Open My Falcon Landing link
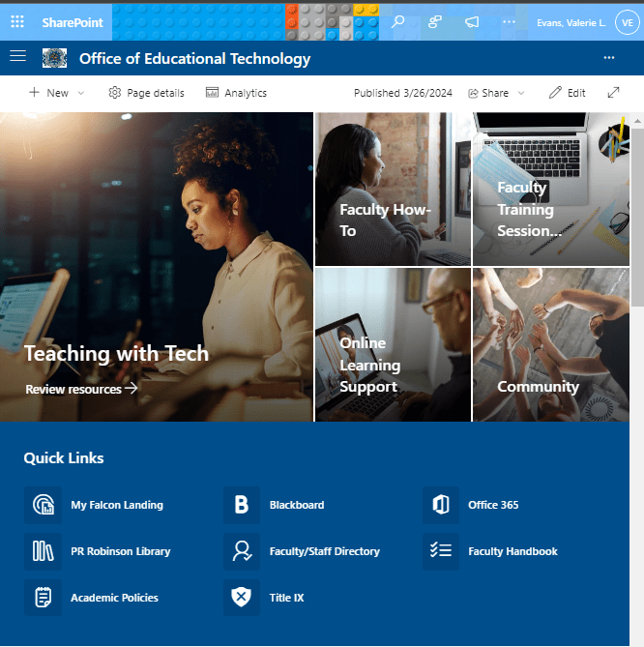The height and width of the screenshot is (647, 644). pos(117,505)
